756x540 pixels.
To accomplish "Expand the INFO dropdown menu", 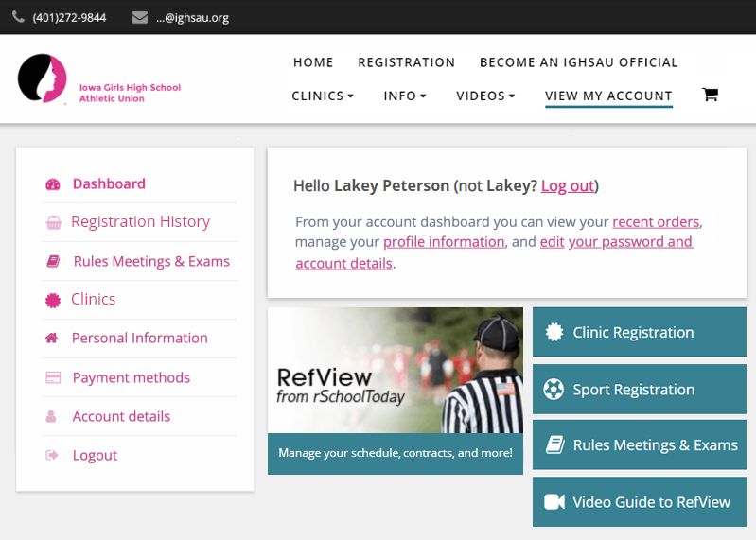I will (x=405, y=96).
